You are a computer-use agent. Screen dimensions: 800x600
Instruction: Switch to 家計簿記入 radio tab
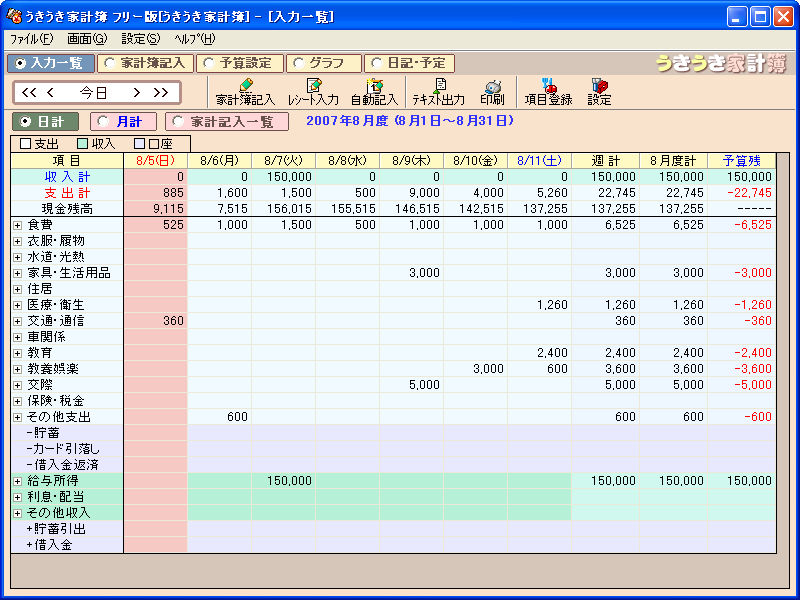click(x=145, y=63)
